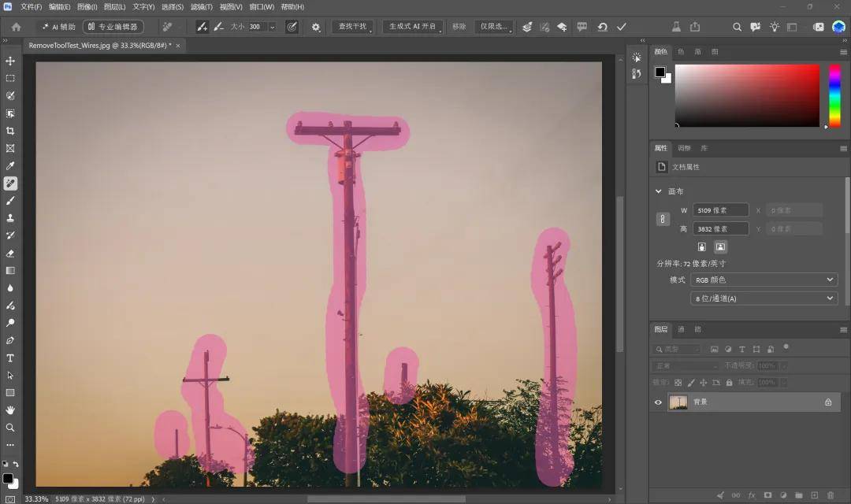Viewport: 851px width, 504px height.
Task: Click the undo arrow in options bar
Action: click(x=603, y=27)
